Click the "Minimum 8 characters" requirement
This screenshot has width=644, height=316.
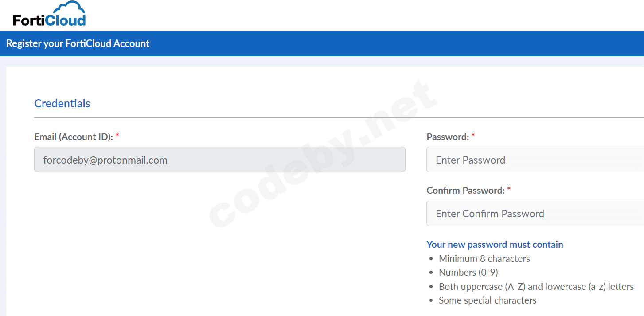(484, 259)
